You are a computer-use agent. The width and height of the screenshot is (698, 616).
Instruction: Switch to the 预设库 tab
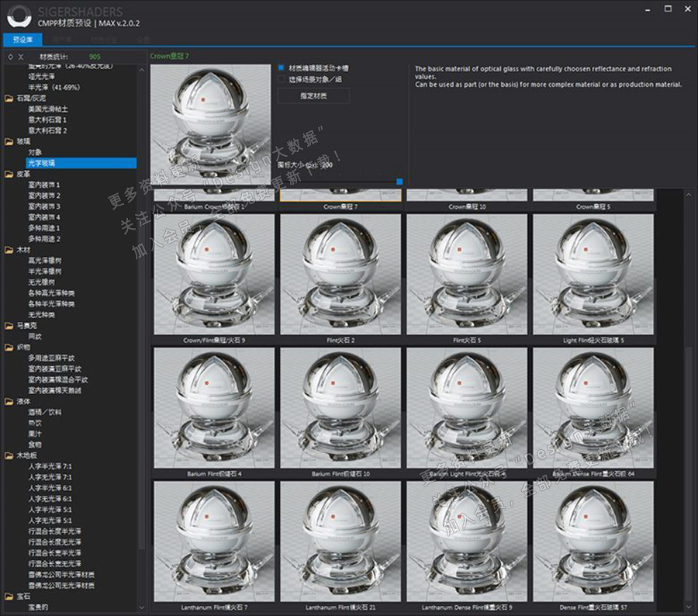(x=22, y=39)
